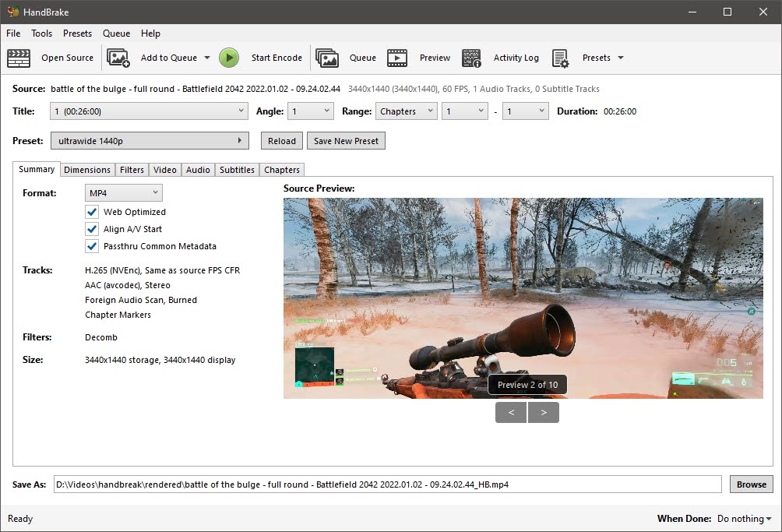Open the Title dropdown showing 1 (00:26:00)
The height and width of the screenshot is (532, 782).
(149, 111)
